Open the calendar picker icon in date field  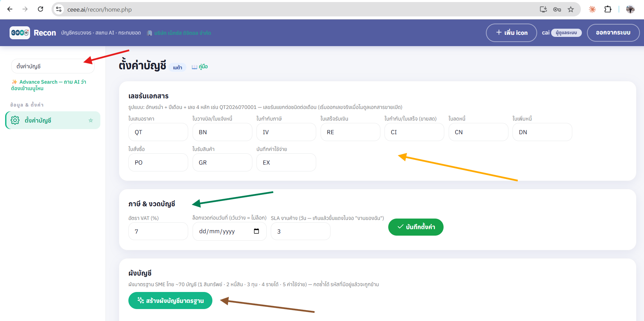[256, 231]
